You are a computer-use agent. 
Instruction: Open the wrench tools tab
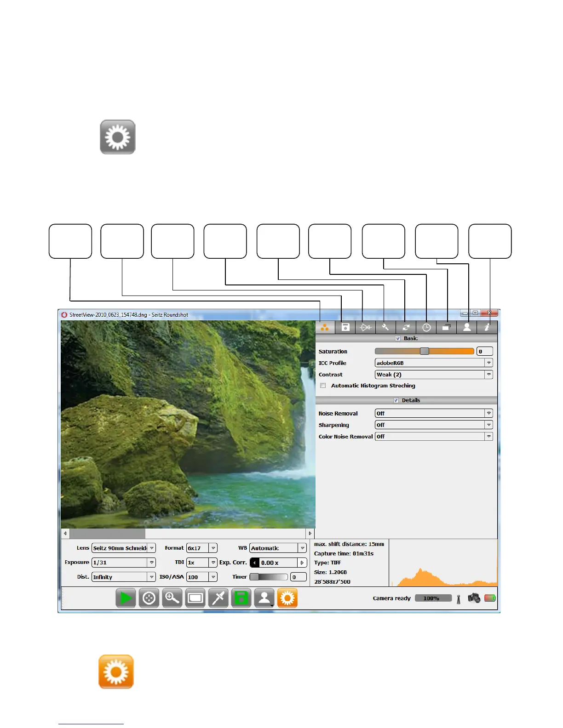(385, 327)
